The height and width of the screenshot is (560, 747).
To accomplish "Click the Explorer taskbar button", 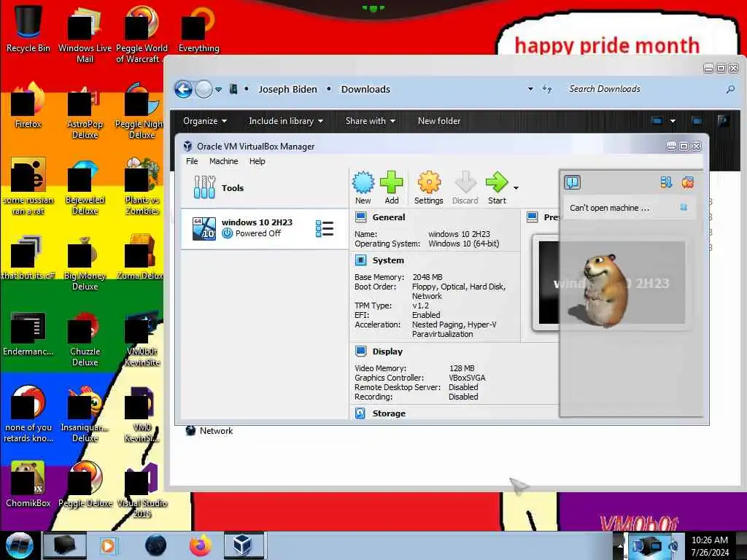I will tap(65, 545).
